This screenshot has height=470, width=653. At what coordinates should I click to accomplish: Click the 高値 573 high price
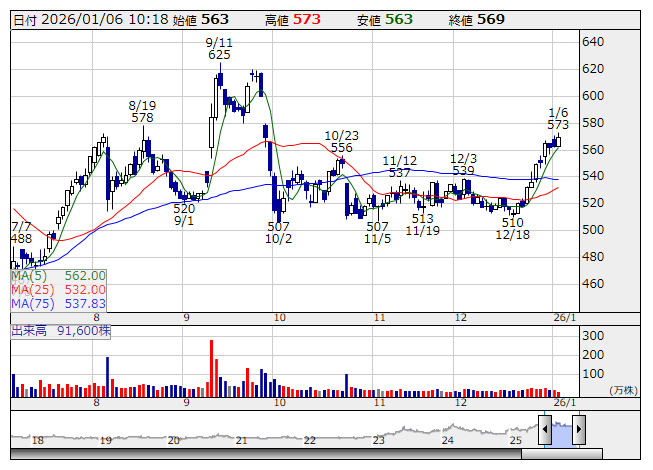click(x=293, y=20)
